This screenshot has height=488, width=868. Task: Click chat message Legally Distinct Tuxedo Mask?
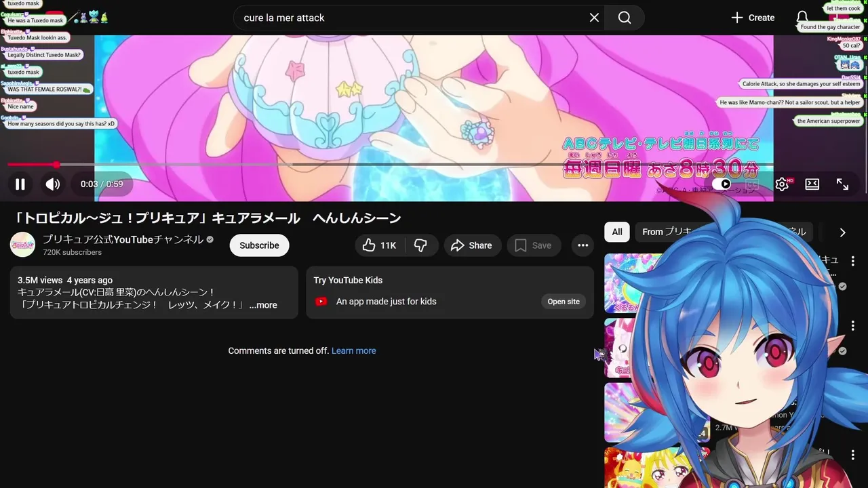(44, 55)
